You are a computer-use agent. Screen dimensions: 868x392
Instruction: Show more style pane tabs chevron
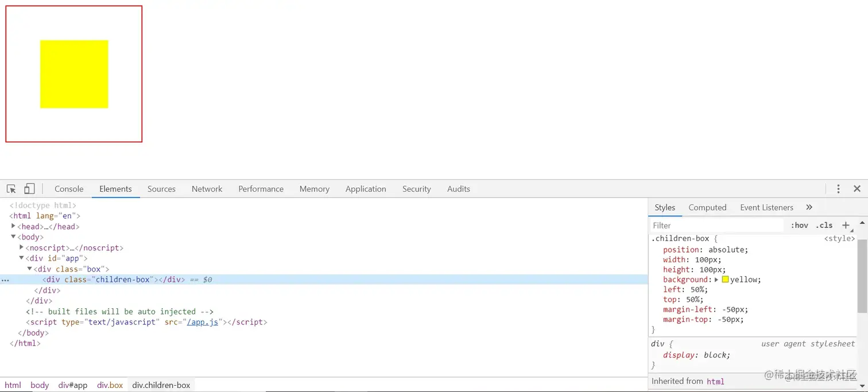(809, 207)
